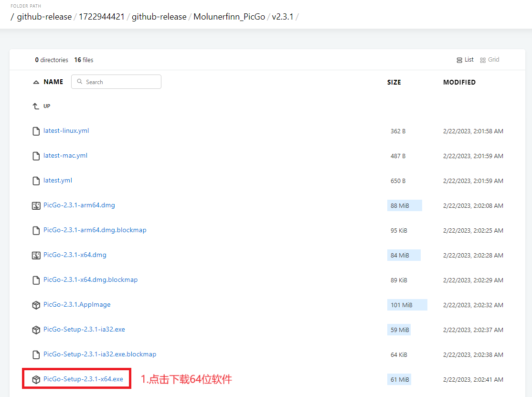This screenshot has height=397, width=532.
Task: Click the package icon for PicGo-2.3.1.AppImage
Action: click(x=36, y=305)
